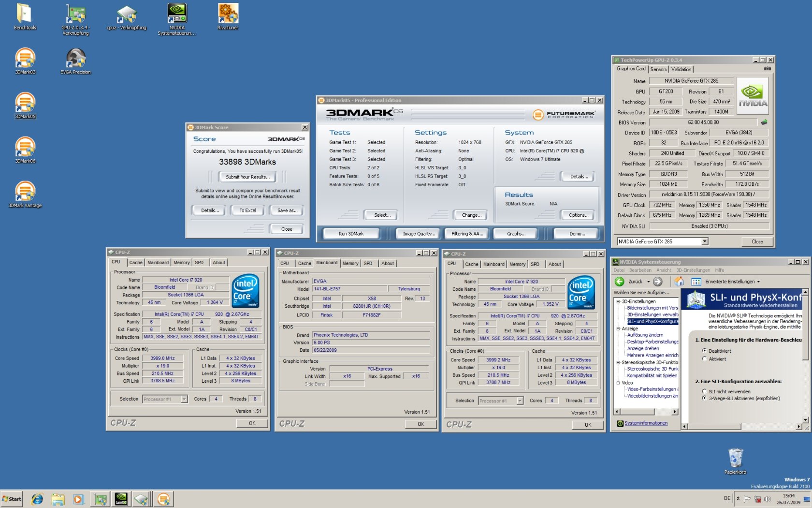Open the Cache tab in left CPU-Z
Image resolution: width=812 pixels, height=508 pixels.
pyautogui.click(x=136, y=263)
